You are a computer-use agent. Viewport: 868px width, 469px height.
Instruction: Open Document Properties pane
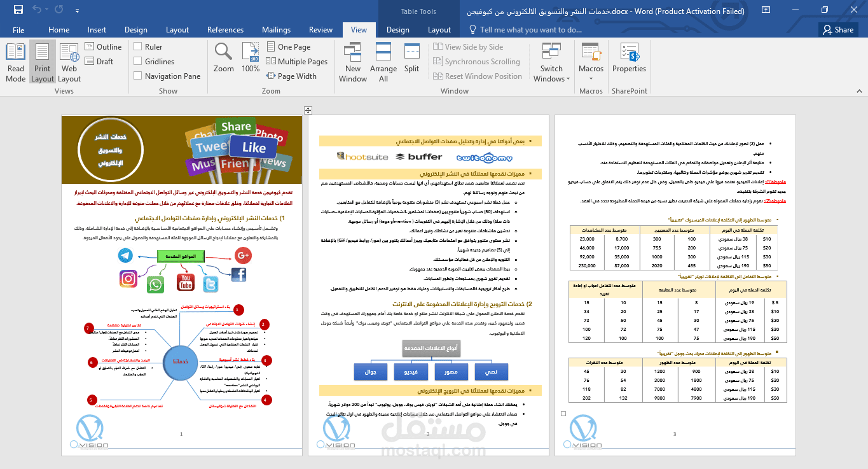pos(629,60)
